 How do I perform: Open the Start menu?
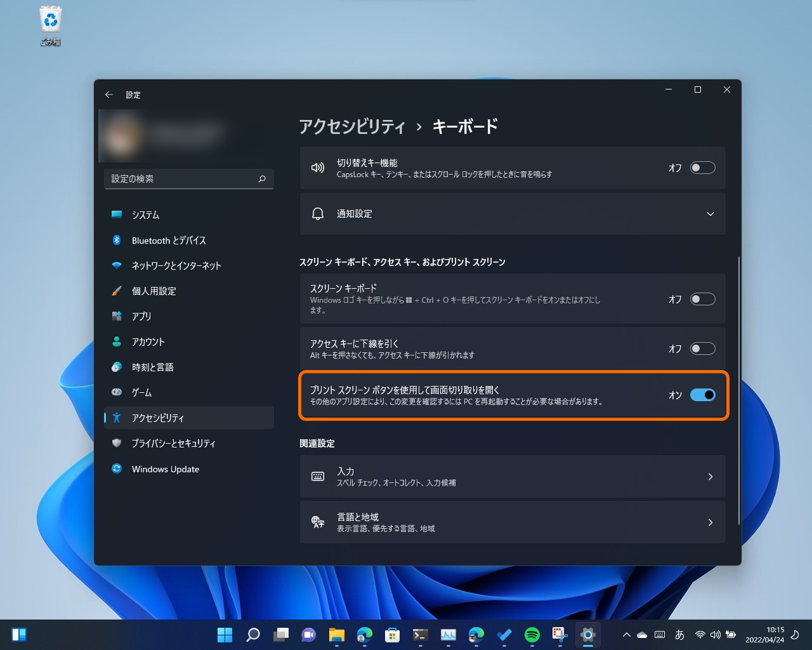click(x=225, y=634)
